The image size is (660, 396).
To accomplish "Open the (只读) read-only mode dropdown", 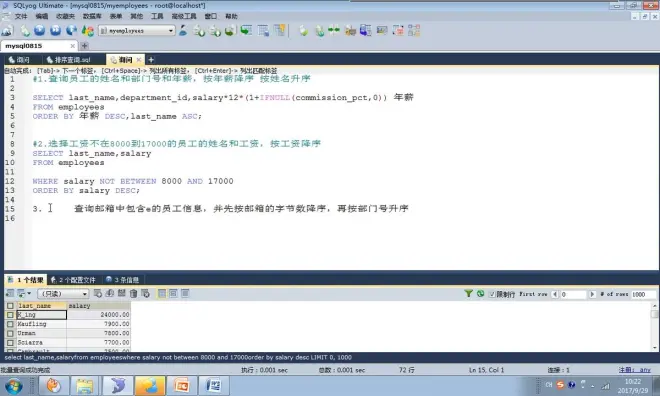I will point(63,294).
